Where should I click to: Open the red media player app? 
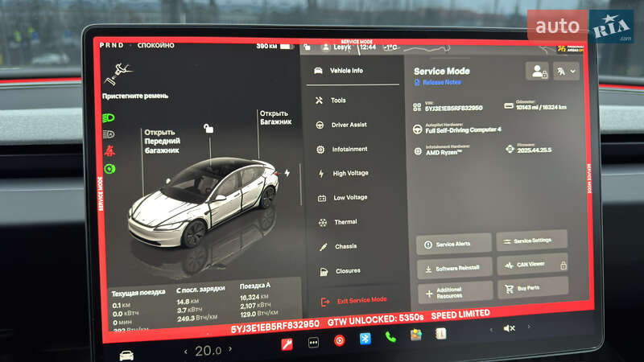339,340
